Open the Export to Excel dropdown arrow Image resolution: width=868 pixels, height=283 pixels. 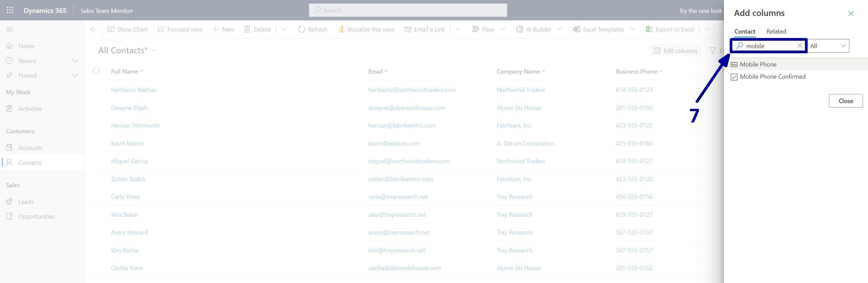[707, 30]
